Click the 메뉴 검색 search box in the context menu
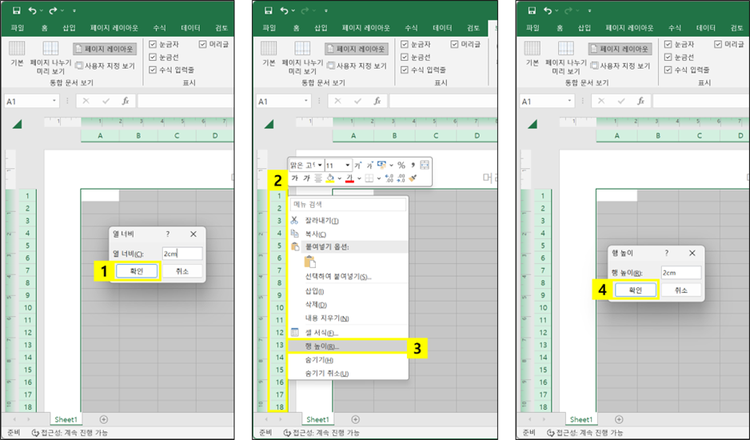 tap(348, 204)
